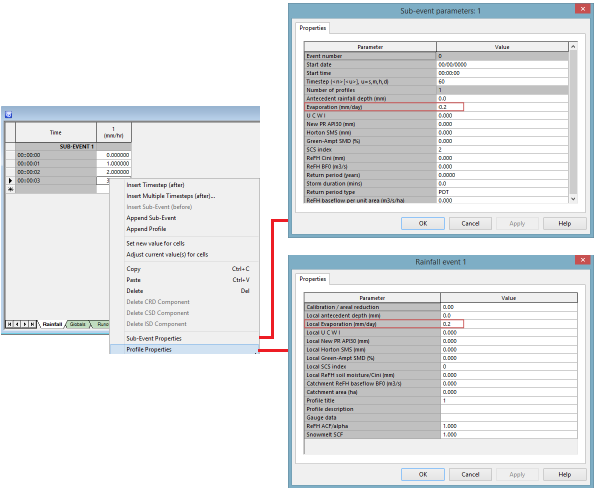Close the Sub-event parameters dialog
The width and height of the screenshot is (595, 488).
582,9
